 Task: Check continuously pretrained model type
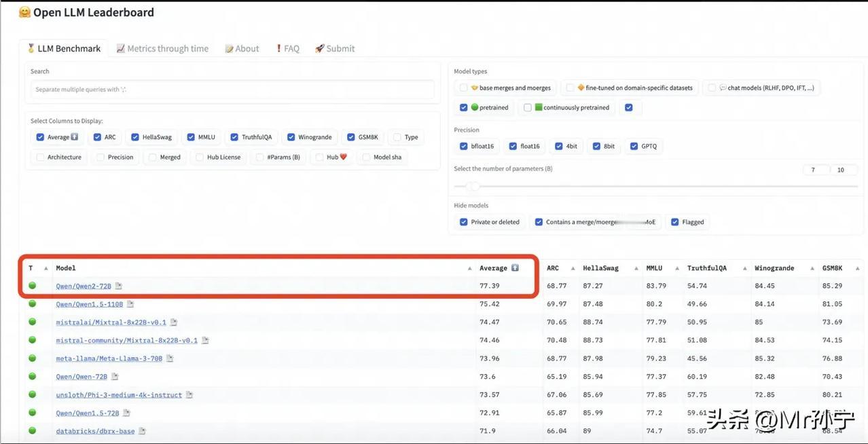pos(528,107)
